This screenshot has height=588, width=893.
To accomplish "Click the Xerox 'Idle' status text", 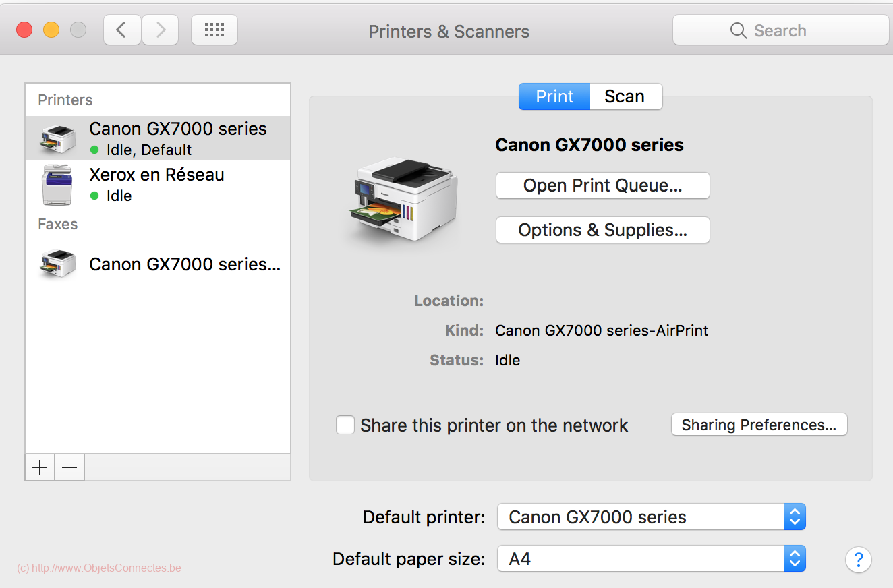I will point(119,196).
